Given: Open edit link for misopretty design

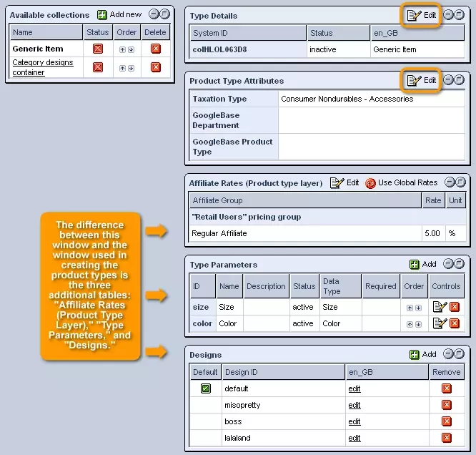Looking at the screenshot, I should point(354,405).
